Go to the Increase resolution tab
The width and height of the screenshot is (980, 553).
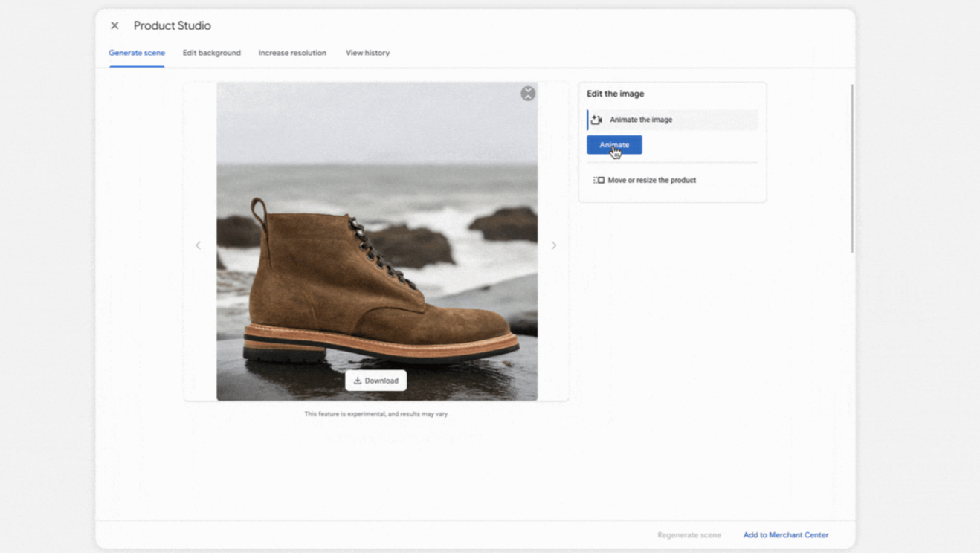pos(292,53)
